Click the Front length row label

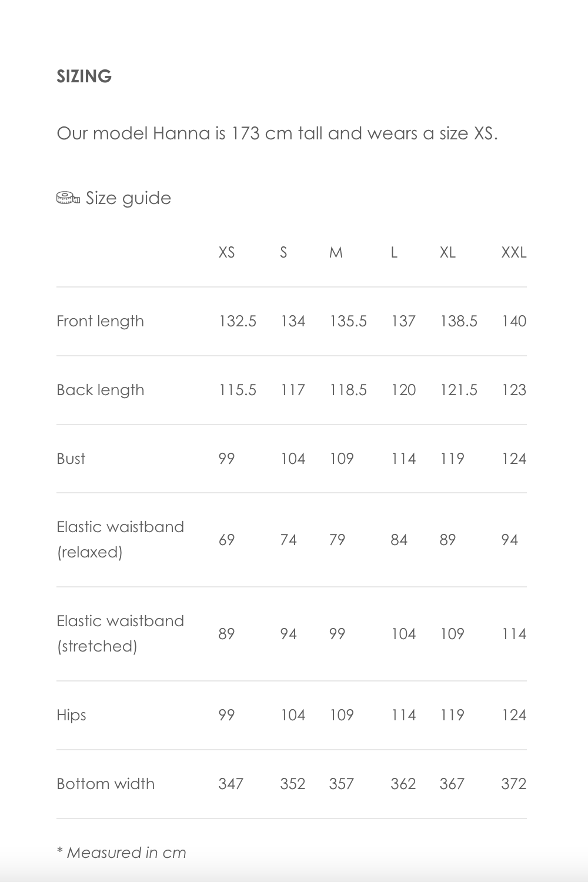click(x=100, y=321)
